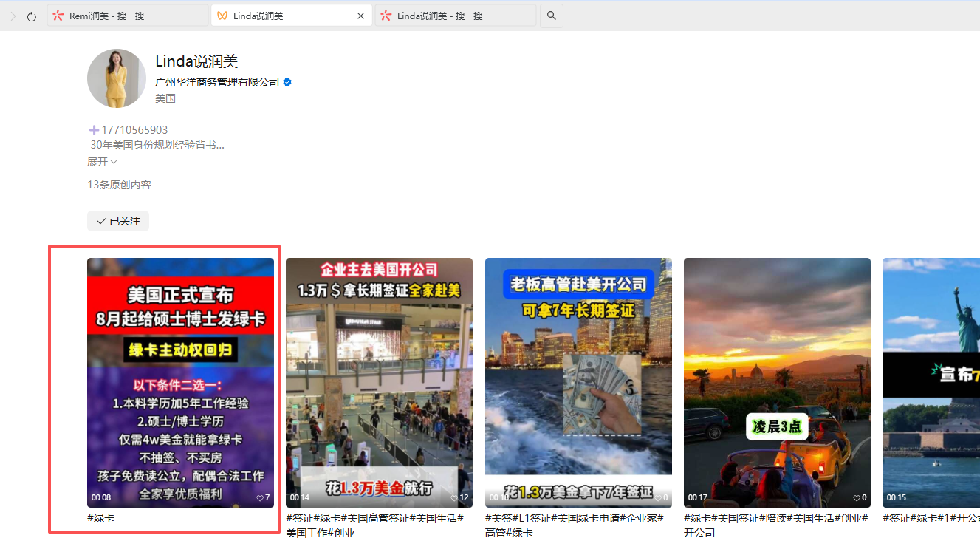980x538 pixels.
Task: Tap the heart on the 老板高管赴美开公司 video
Action: pyautogui.click(x=657, y=498)
